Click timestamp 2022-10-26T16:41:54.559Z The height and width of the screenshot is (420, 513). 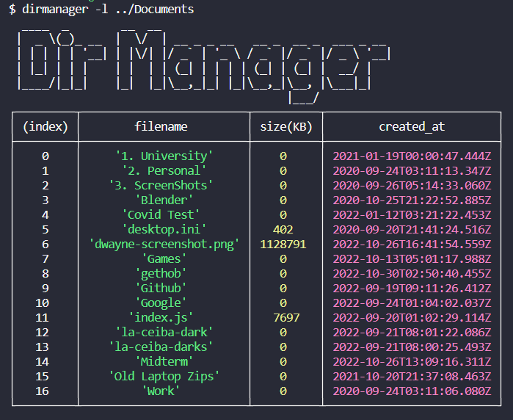pyautogui.click(x=412, y=245)
